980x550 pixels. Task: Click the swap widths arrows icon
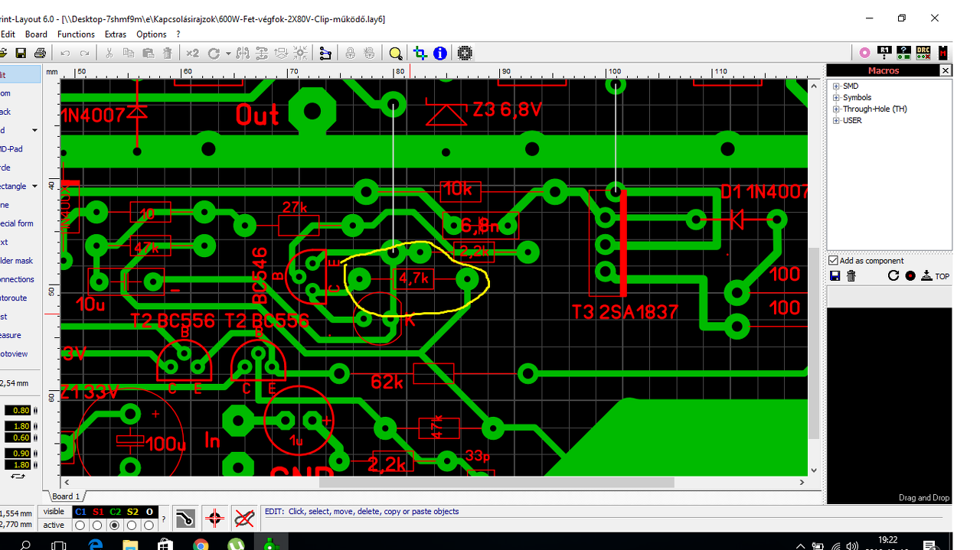[18, 477]
